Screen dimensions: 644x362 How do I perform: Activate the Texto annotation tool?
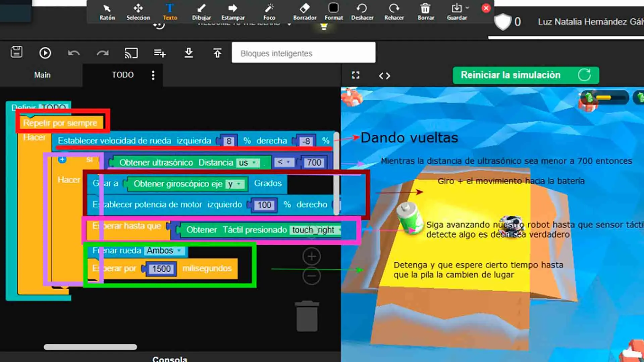(170, 12)
